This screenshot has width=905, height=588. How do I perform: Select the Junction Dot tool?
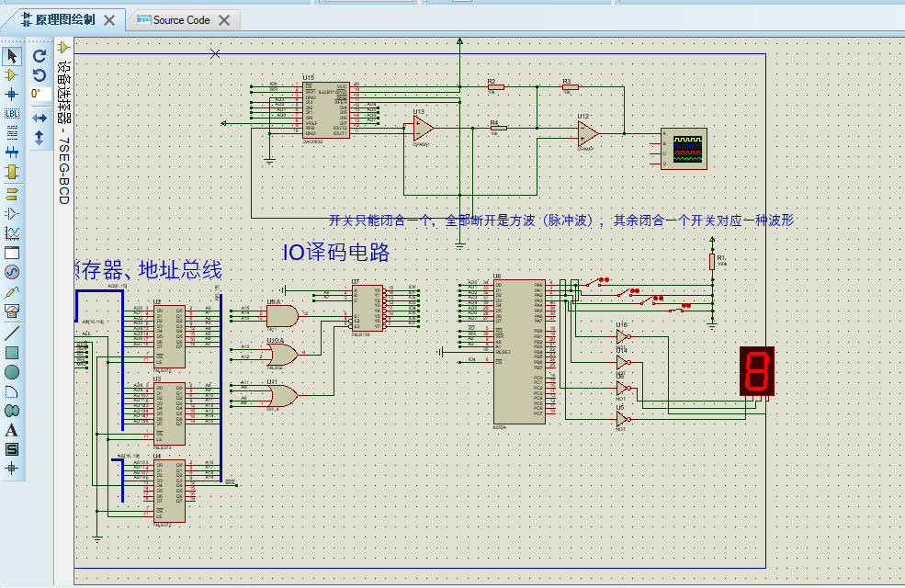[x=12, y=94]
